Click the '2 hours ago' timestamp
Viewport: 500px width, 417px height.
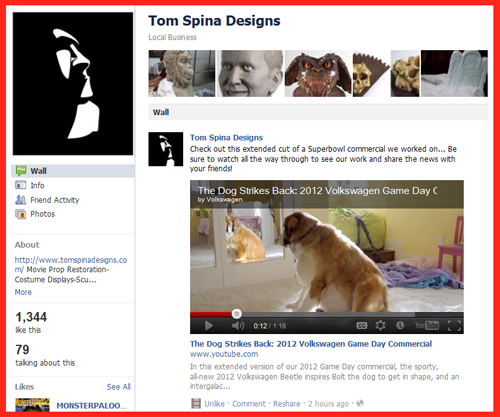[x=328, y=404]
